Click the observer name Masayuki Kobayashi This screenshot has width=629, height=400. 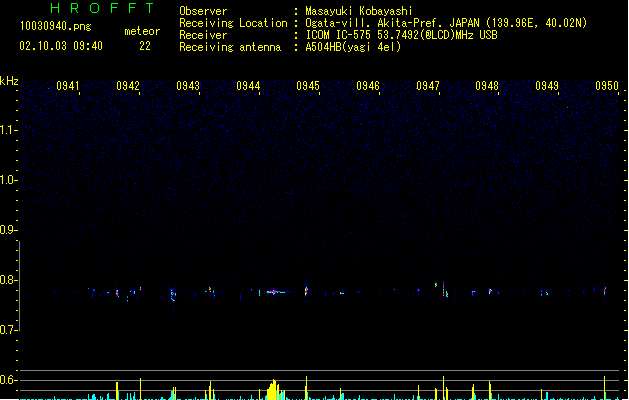(359, 11)
